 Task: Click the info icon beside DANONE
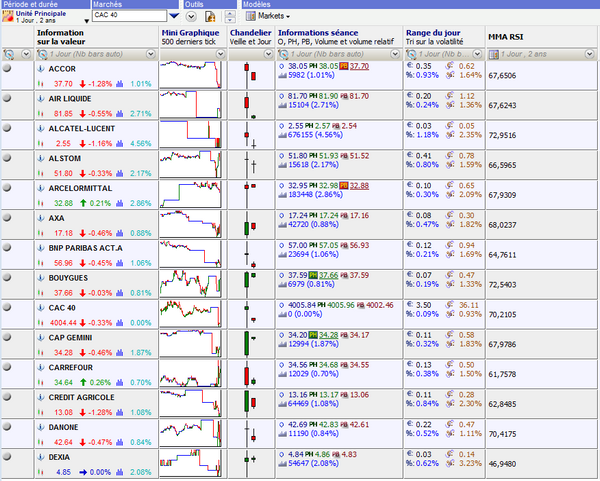(x=41, y=427)
